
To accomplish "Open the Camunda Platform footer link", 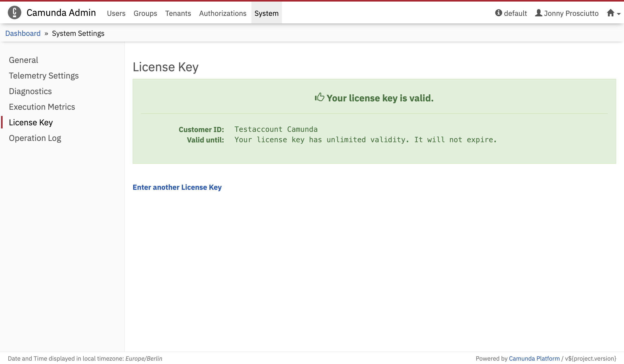I will tap(534, 359).
